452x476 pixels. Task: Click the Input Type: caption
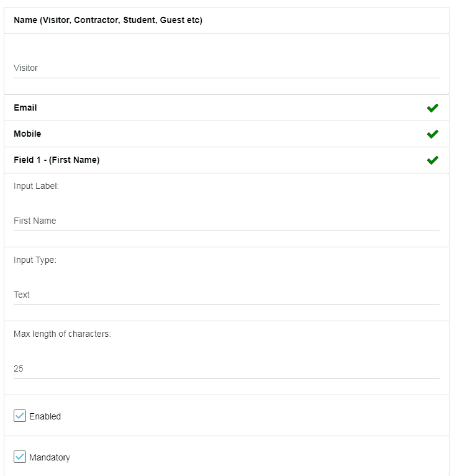coord(35,260)
